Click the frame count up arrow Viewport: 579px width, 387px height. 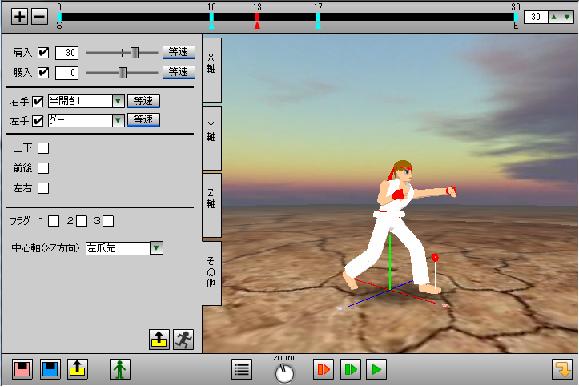point(555,17)
